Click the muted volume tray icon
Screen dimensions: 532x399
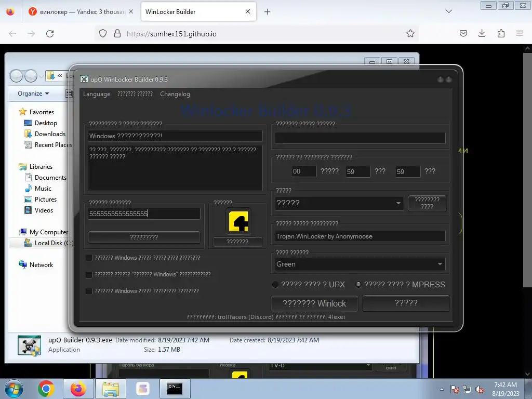(480, 390)
